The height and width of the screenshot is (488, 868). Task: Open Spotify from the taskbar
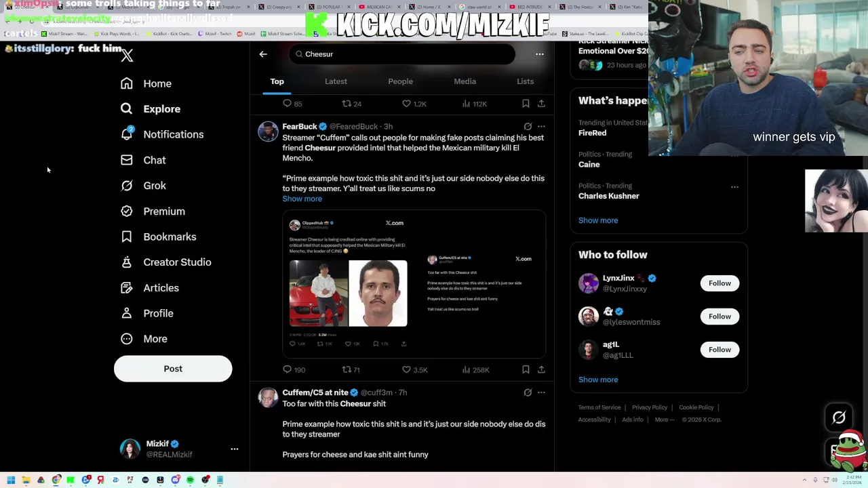(190, 480)
